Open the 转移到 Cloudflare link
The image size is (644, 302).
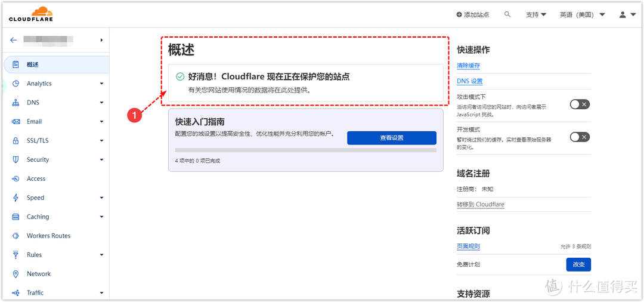click(481, 204)
